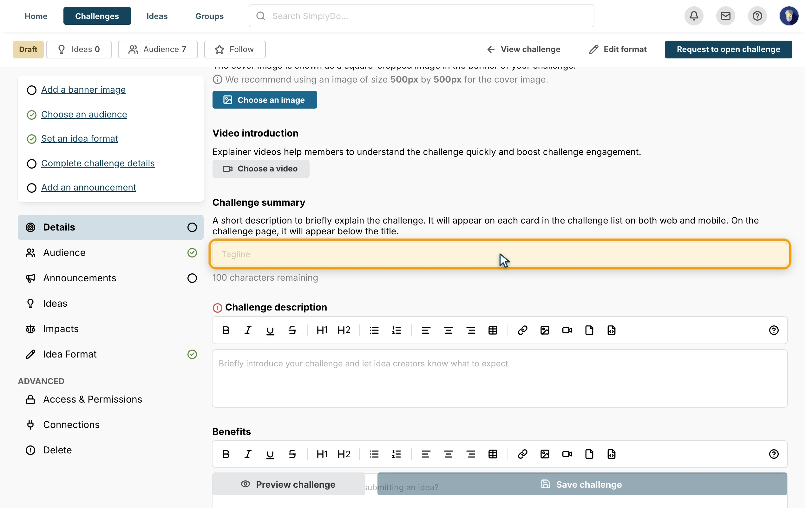Insert bullet list in Challenge description toolbar
This screenshot has height=508, width=812.
[x=374, y=330]
